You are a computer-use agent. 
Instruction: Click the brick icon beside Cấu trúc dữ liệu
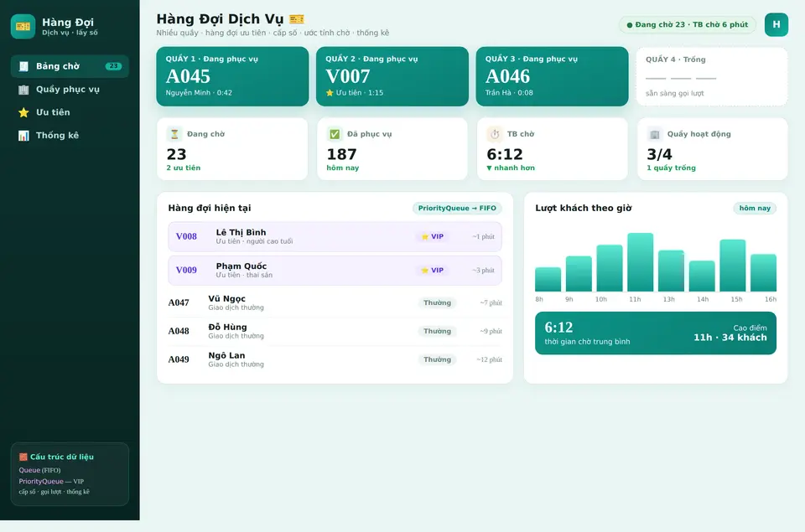(23, 457)
